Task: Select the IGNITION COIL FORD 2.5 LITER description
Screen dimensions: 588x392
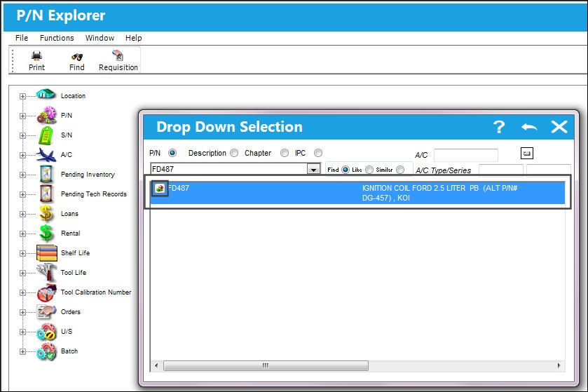Action: coord(439,193)
